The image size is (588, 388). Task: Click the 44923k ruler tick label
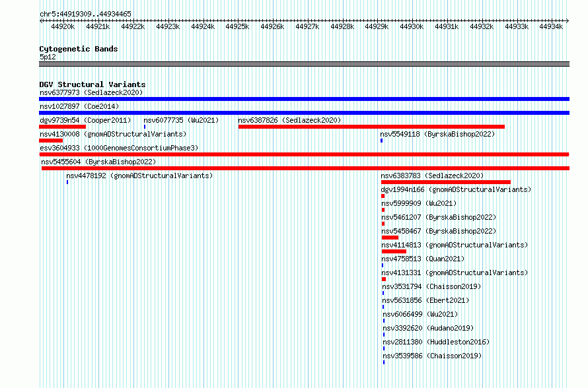pyautogui.click(x=168, y=26)
